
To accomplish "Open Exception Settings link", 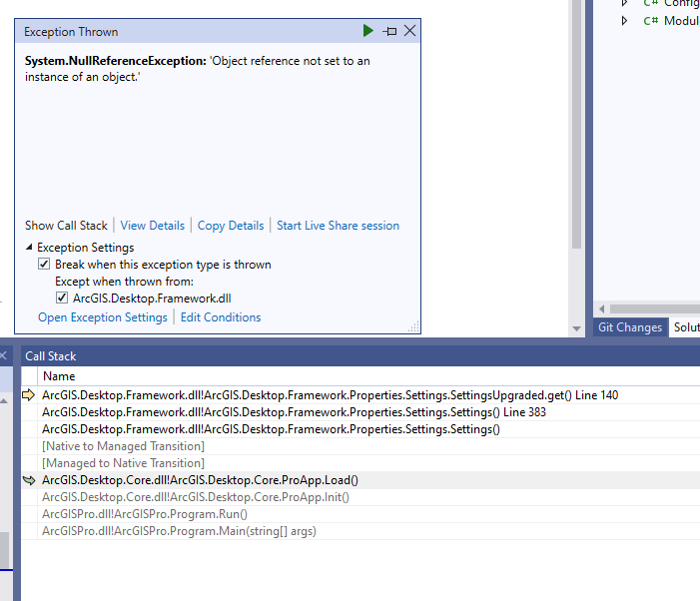I will (103, 317).
